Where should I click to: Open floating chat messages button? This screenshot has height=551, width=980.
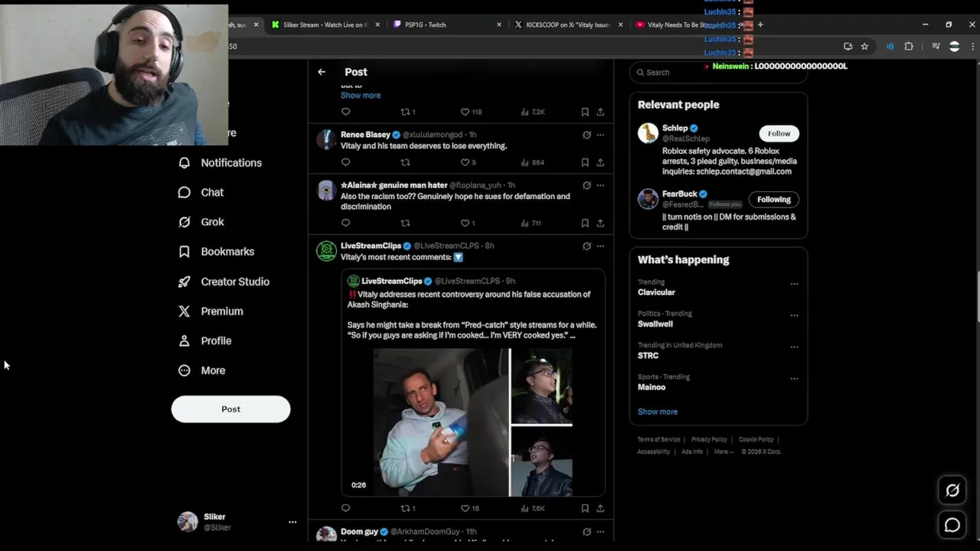(952, 525)
